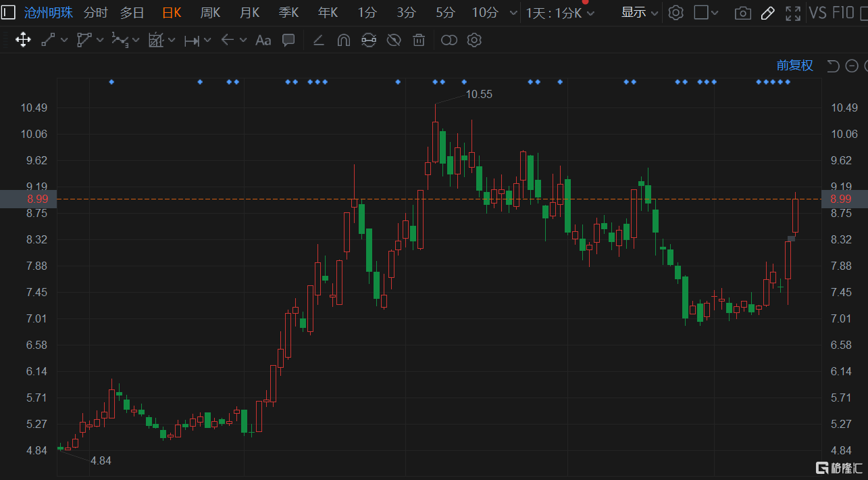
Task: Toggle the drawing pencil tool
Action: (768, 12)
